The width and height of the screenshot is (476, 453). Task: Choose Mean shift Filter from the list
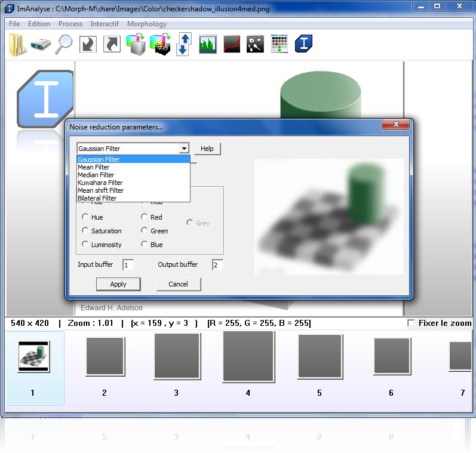tap(133, 190)
